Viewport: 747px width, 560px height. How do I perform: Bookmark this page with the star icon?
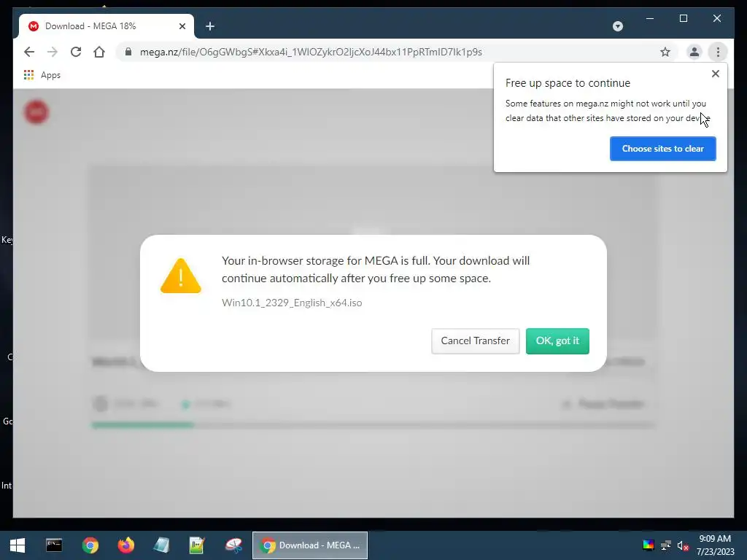(665, 52)
